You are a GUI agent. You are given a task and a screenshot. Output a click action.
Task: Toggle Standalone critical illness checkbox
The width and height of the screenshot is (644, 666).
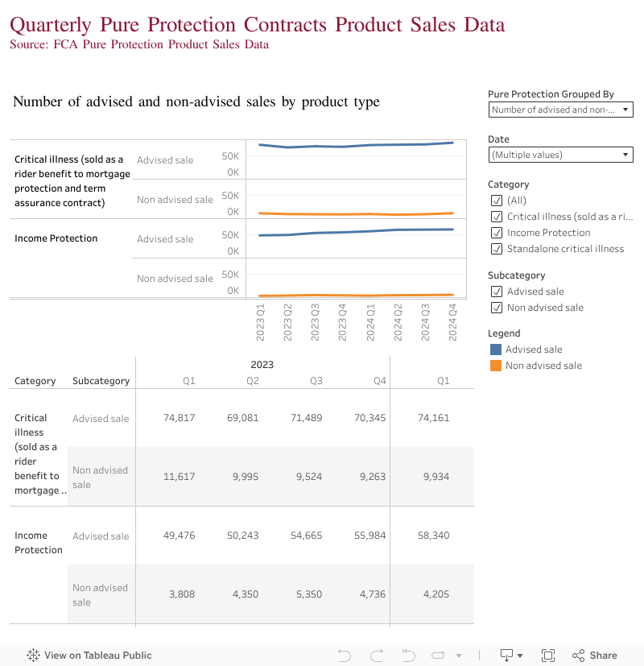pos(497,249)
